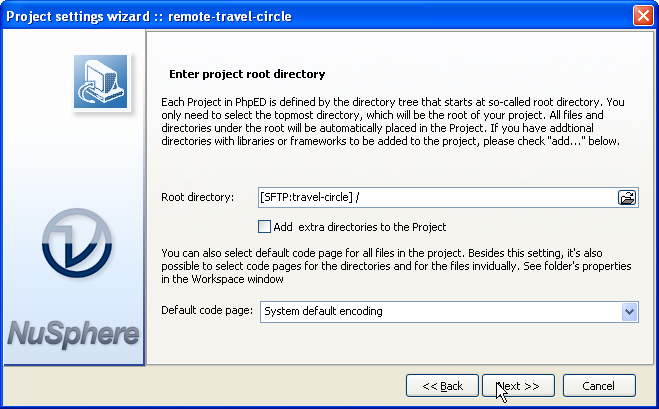Click the "Default code page:" label
Image resolution: width=659 pixels, height=409 pixels.
207,312
